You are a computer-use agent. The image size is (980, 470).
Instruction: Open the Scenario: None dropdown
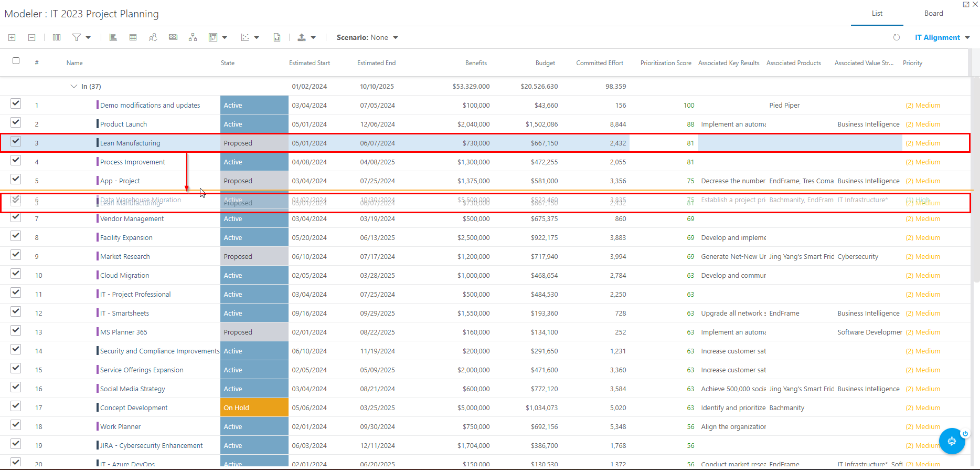tap(367, 37)
